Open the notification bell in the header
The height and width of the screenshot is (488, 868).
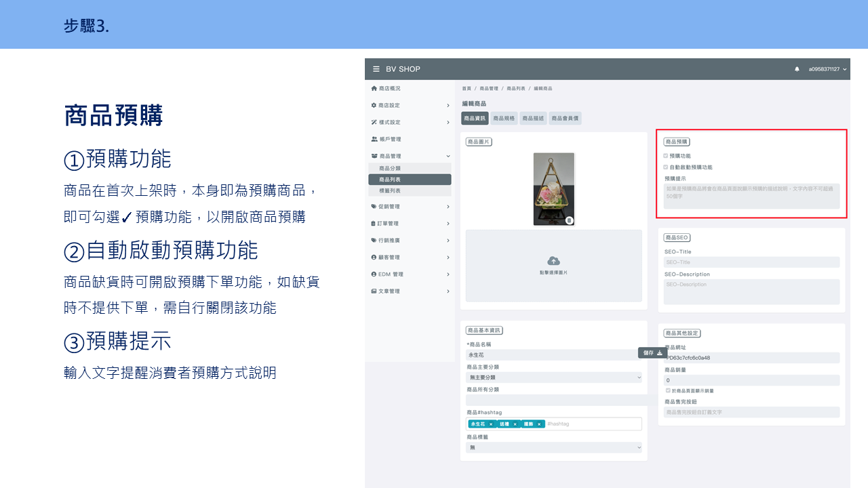pyautogui.click(x=797, y=69)
